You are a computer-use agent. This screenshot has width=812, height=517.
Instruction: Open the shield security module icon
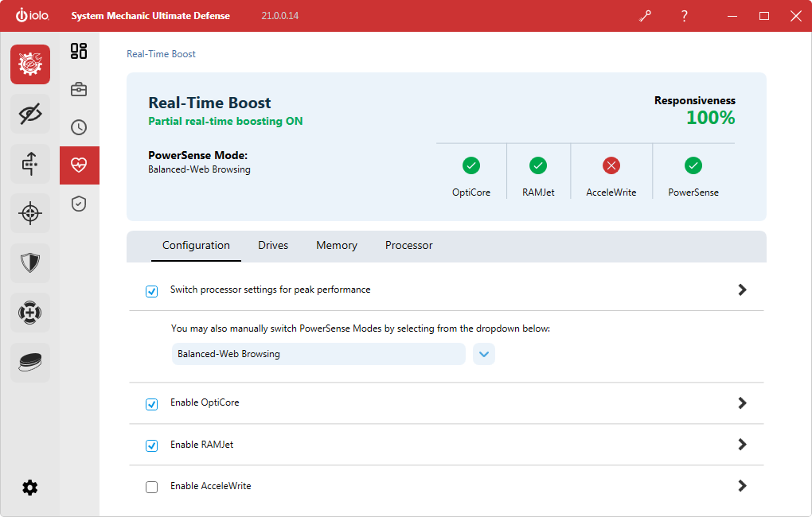pyautogui.click(x=30, y=262)
